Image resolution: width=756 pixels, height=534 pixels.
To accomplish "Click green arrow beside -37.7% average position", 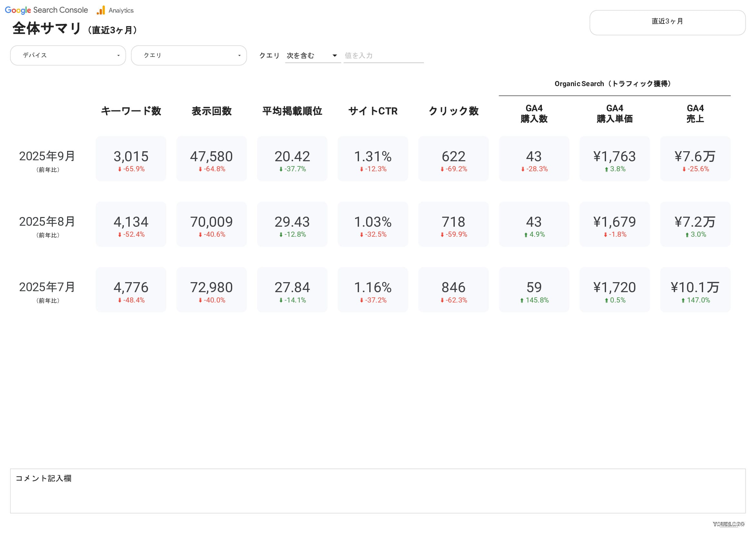I will [281, 169].
